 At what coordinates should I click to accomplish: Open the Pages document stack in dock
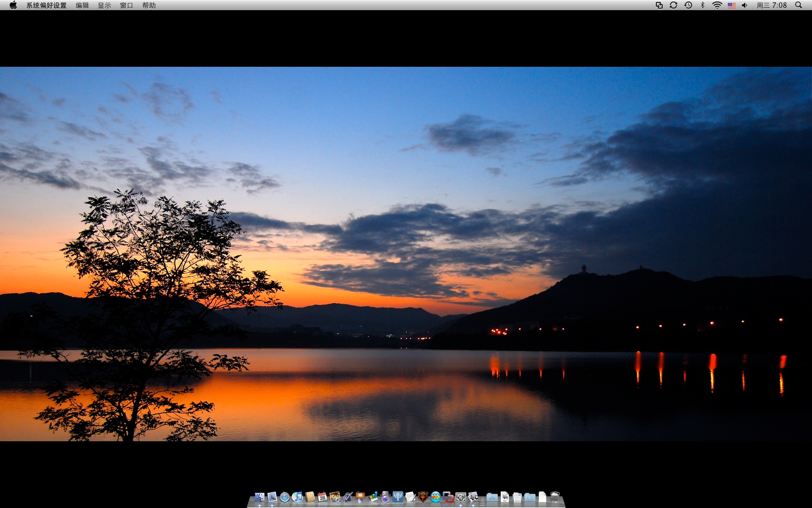click(x=518, y=497)
